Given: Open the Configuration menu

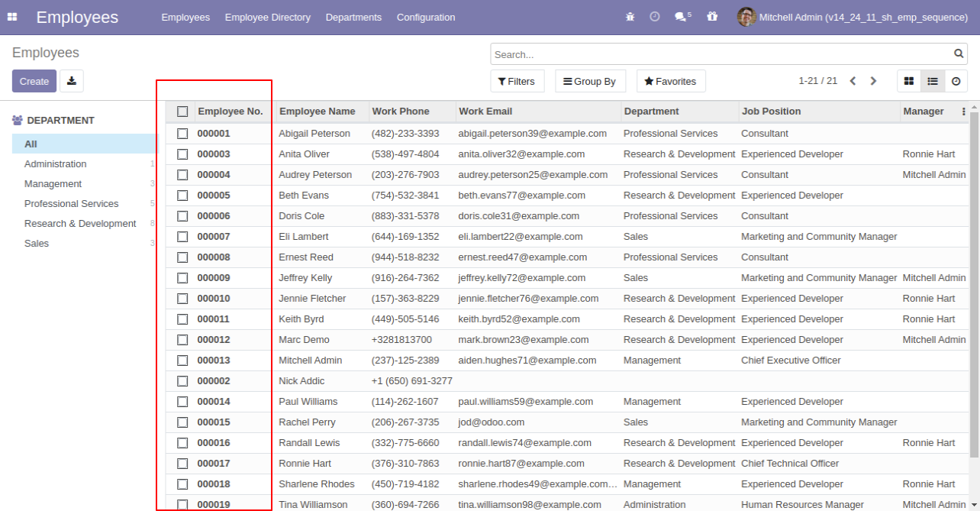Looking at the screenshot, I should [426, 17].
